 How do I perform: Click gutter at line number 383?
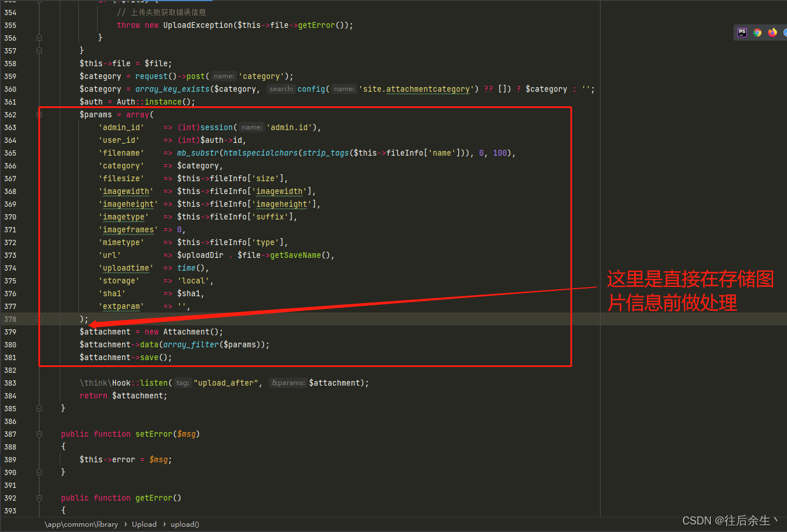click(10, 383)
